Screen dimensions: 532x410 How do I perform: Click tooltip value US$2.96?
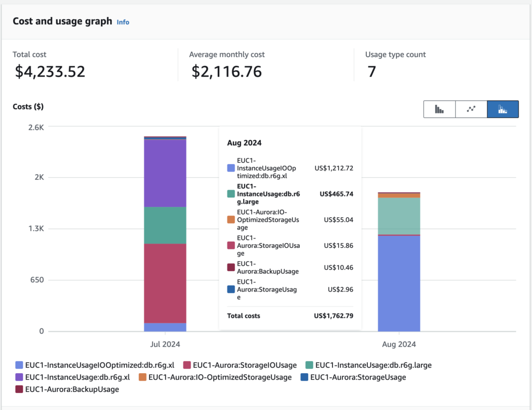[x=340, y=289]
